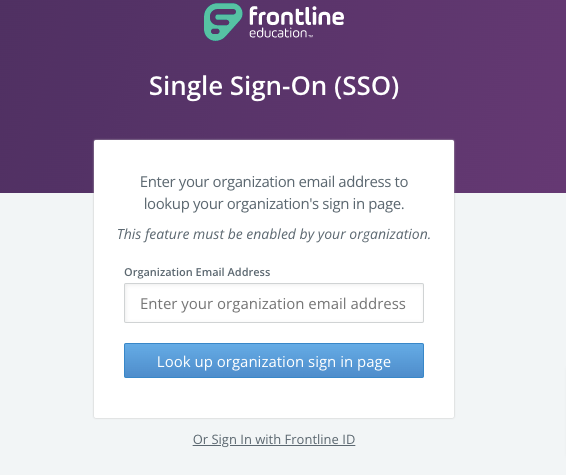Focus the Organization Email Address input field
This screenshot has width=566, height=475.
pos(274,303)
